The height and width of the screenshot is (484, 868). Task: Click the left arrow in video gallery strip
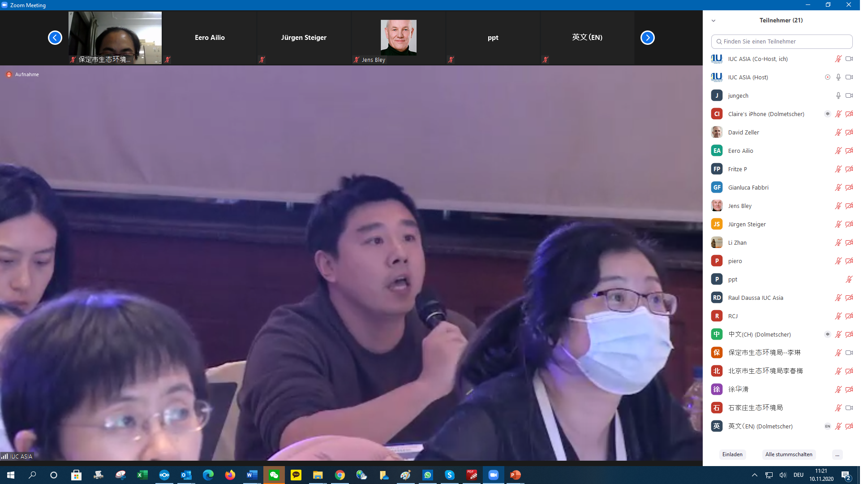pos(55,38)
